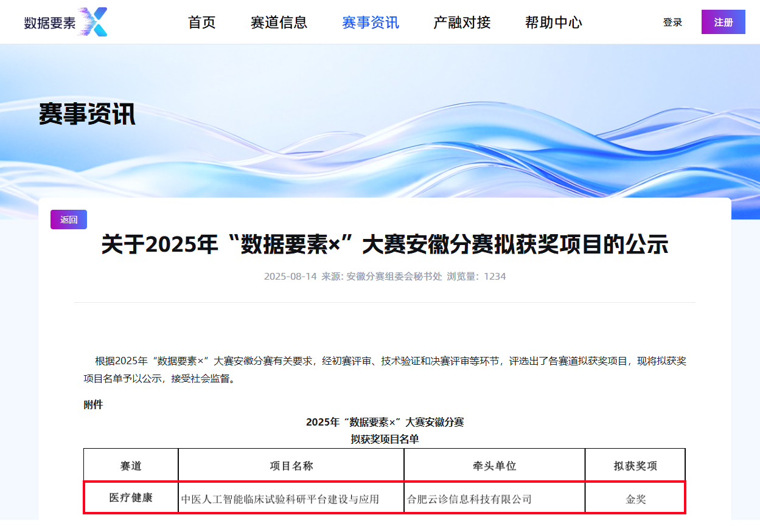This screenshot has height=532, width=760.
Task: Click the table caption 拟获奖项目名单
Action: click(x=385, y=439)
